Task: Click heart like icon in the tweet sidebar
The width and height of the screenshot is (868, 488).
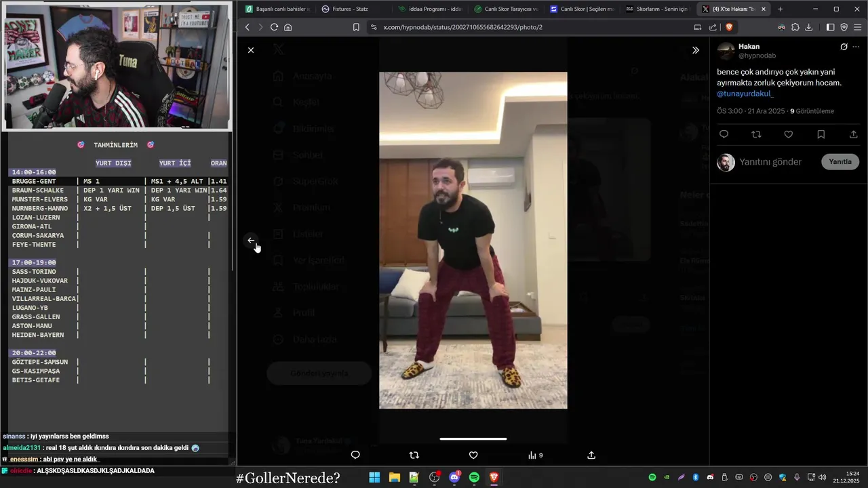Action: 789,134
